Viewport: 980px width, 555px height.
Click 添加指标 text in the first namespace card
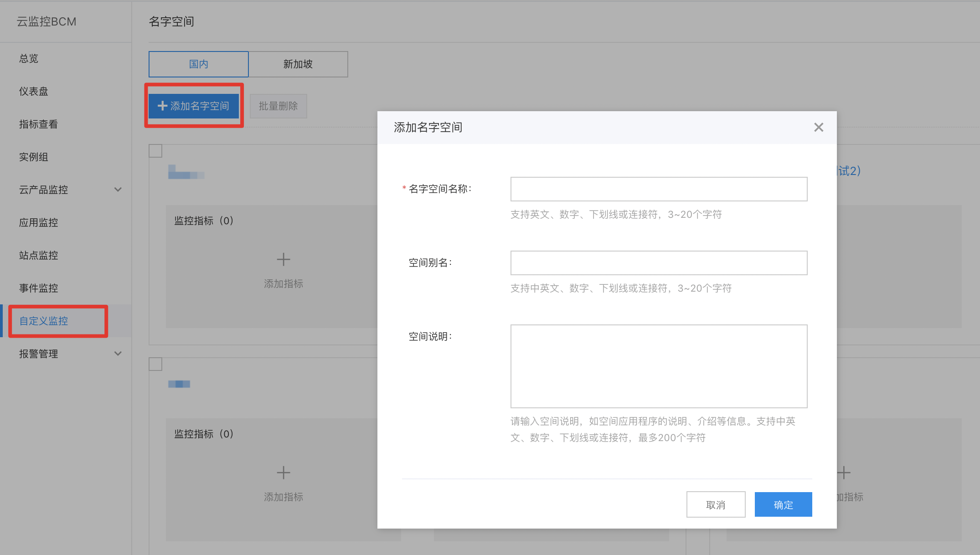tap(284, 284)
